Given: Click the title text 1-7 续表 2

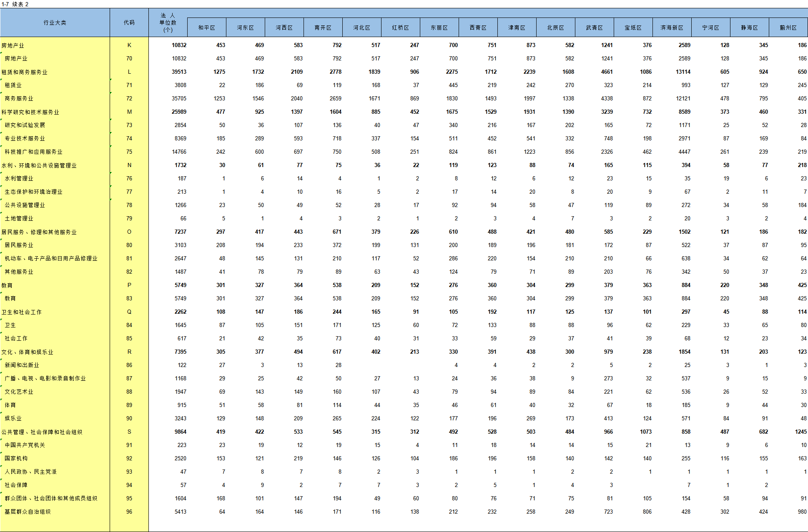Looking at the screenshot, I should [x=15, y=4].
